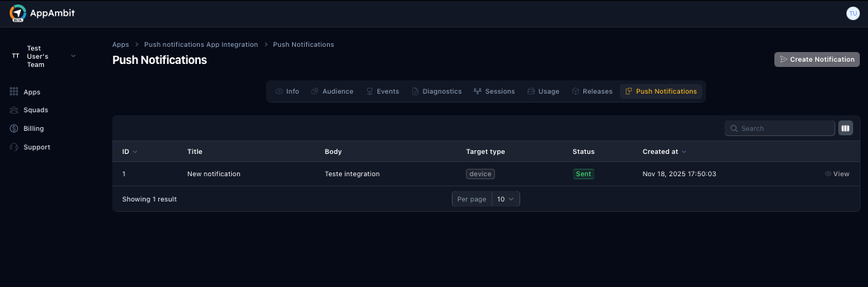The height and width of the screenshot is (287, 868).
Task: Click the Title column header
Action: pyautogui.click(x=195, y=152)
